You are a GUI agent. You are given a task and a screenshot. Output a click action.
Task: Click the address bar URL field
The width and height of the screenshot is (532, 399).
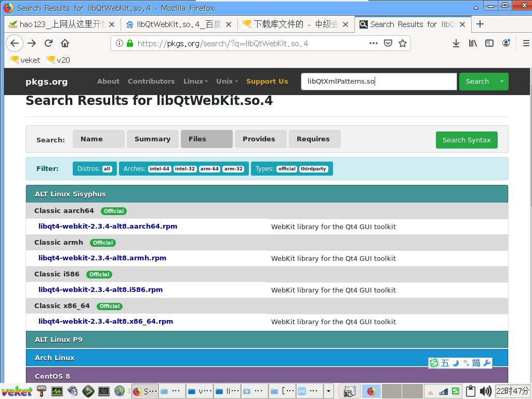tap(251, 44)
